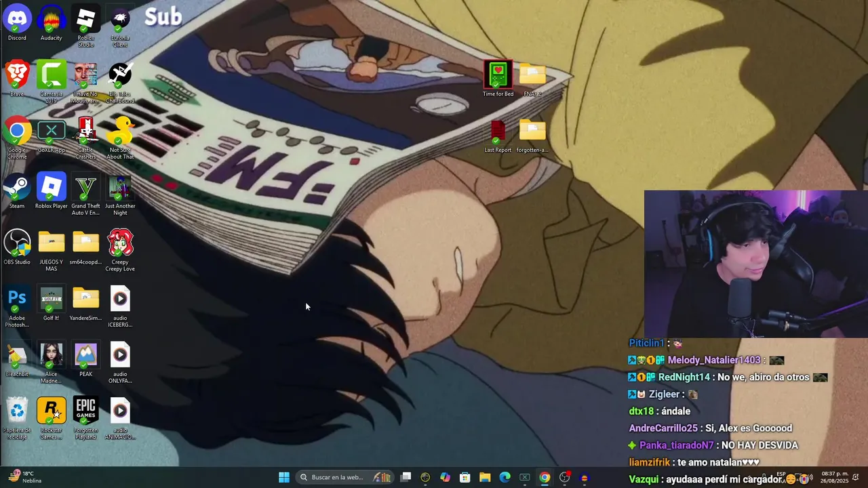
Task: Select the I Have No Mouth game icon
Action: point(86,82)
